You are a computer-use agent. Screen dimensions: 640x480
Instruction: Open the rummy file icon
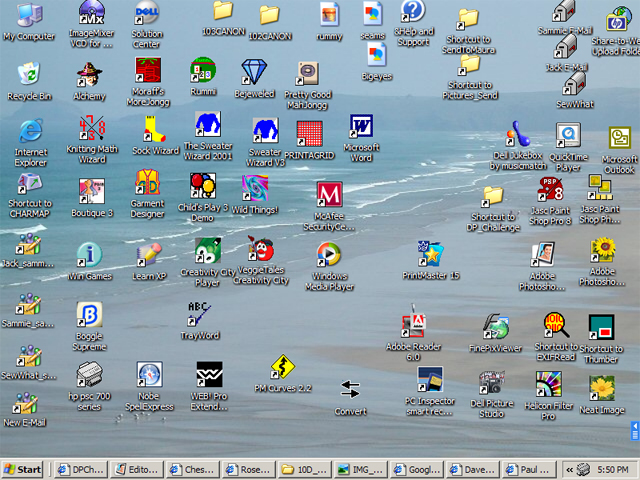point(329,15)
